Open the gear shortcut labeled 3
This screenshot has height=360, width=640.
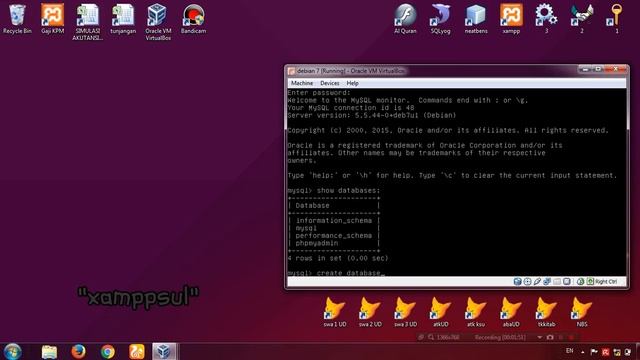click(546, 19)
